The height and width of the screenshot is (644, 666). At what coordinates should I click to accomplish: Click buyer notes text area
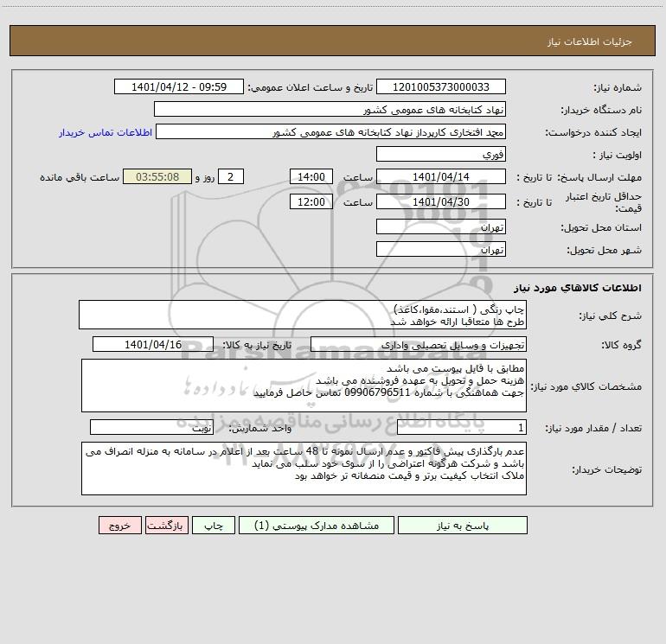304,469
